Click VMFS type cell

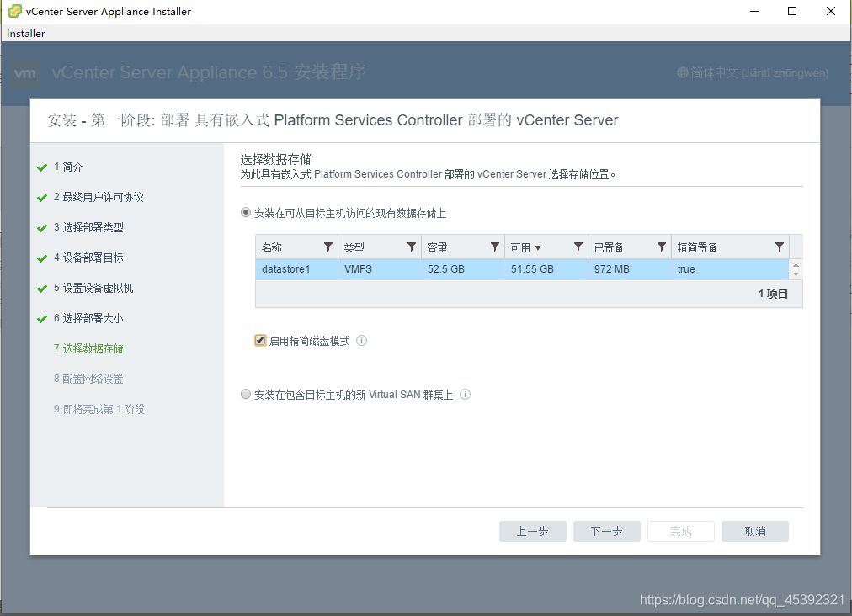[x=379, y=269]
